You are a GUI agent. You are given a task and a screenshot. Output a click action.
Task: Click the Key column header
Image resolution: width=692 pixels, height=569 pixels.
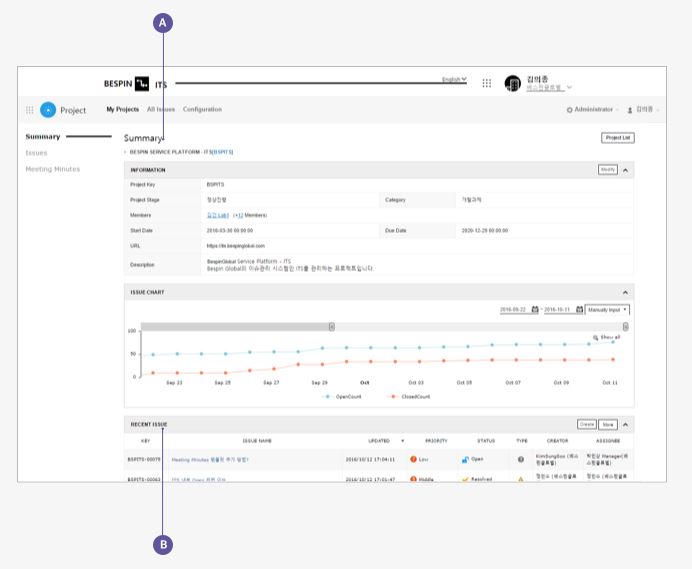pos(145,441)
